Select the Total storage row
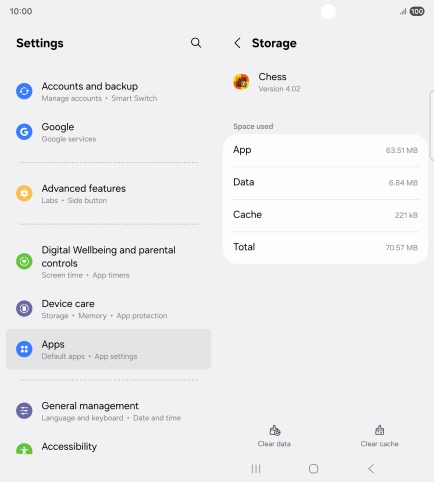This screenshot has height=482, width=434. tap(325, 247)
